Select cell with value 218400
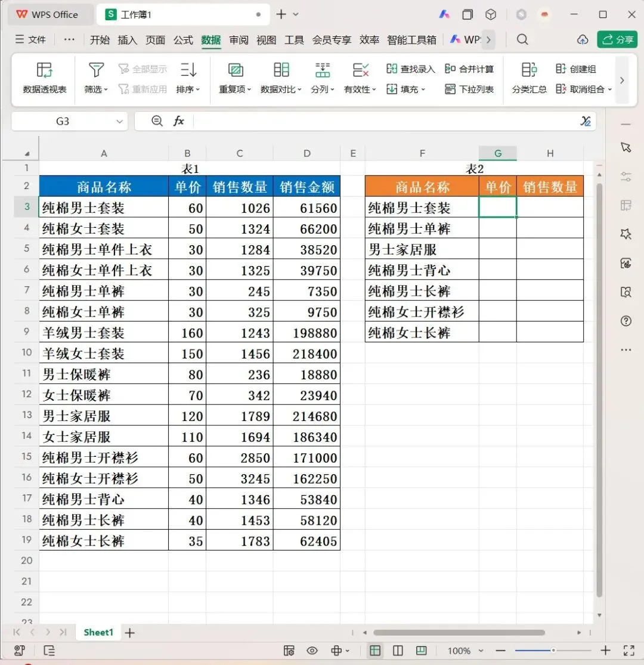Image resolution: width=644 pixels, height=665 pixels. pos(307,353)
